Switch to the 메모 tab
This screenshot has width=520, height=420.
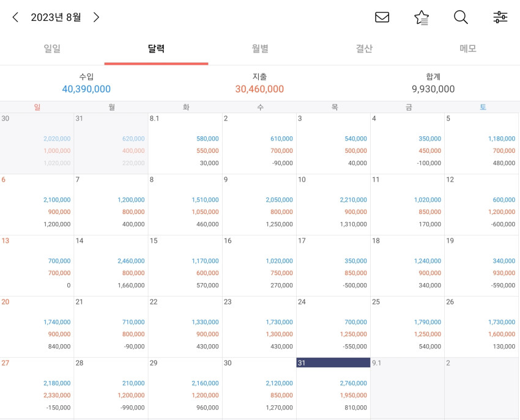coord(468,49)
